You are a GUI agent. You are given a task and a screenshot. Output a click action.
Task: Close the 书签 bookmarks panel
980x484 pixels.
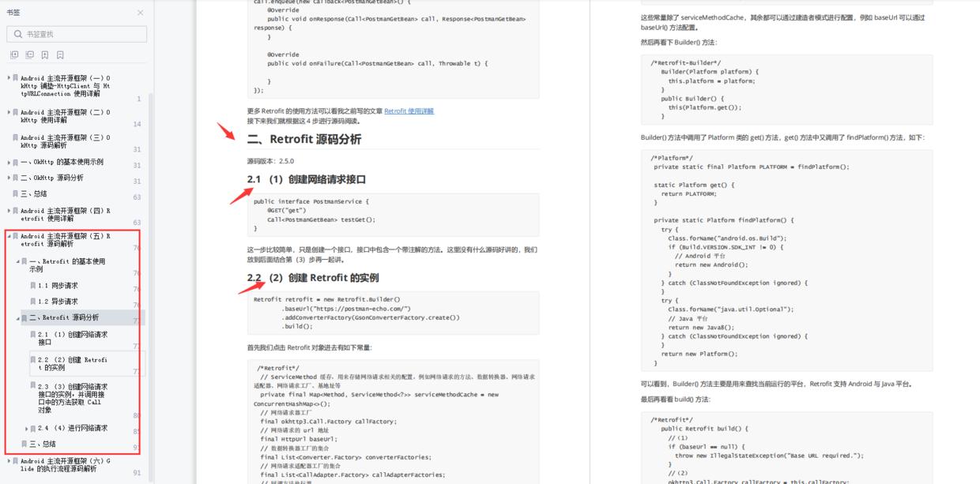tap(141, 13)
